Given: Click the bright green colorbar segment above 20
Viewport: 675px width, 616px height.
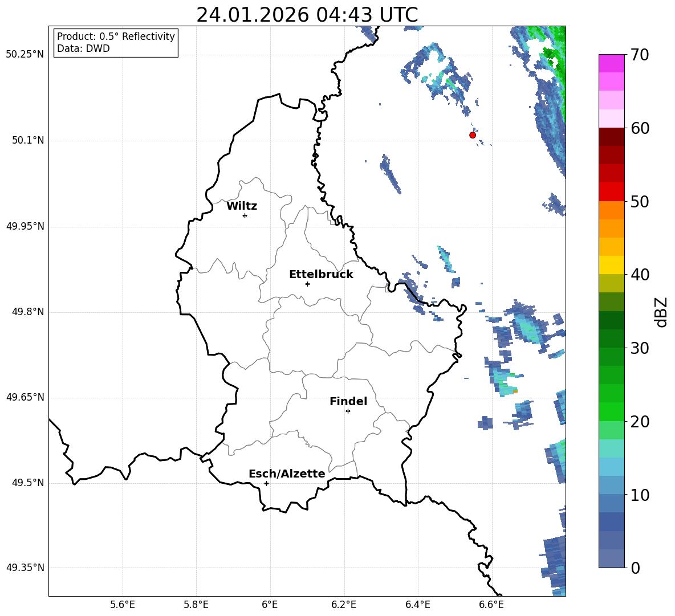Looking at the screenshot, I should click(611, 412).
